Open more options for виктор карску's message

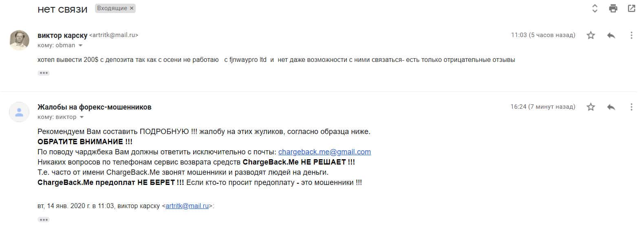631,35
